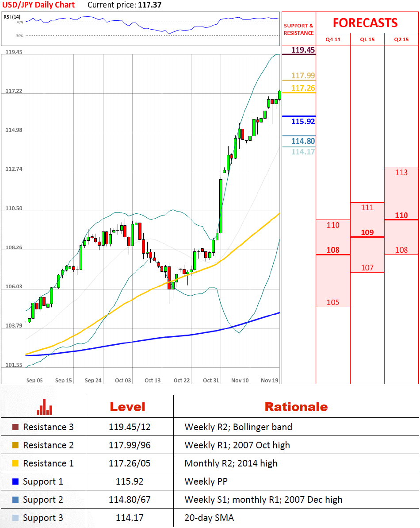Image resolution: width=420 pixels, height=528 pixels.
Task: Click the 115.92 support level label
Action: click(x=303, y=121)
